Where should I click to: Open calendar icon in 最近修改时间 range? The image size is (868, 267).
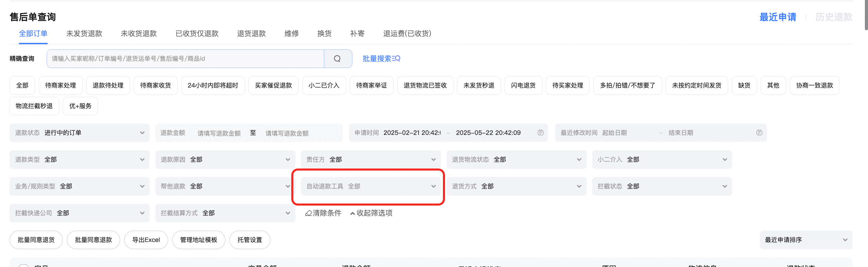(759, 132)
